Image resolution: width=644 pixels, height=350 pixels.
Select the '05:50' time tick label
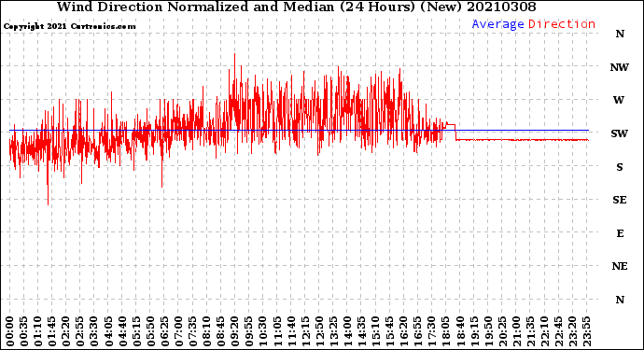(150, 331)
